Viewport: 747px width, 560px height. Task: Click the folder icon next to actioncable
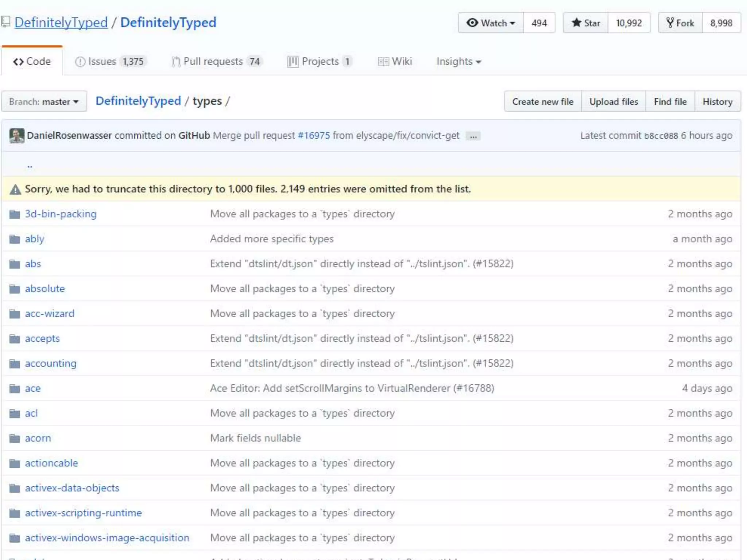15,463
